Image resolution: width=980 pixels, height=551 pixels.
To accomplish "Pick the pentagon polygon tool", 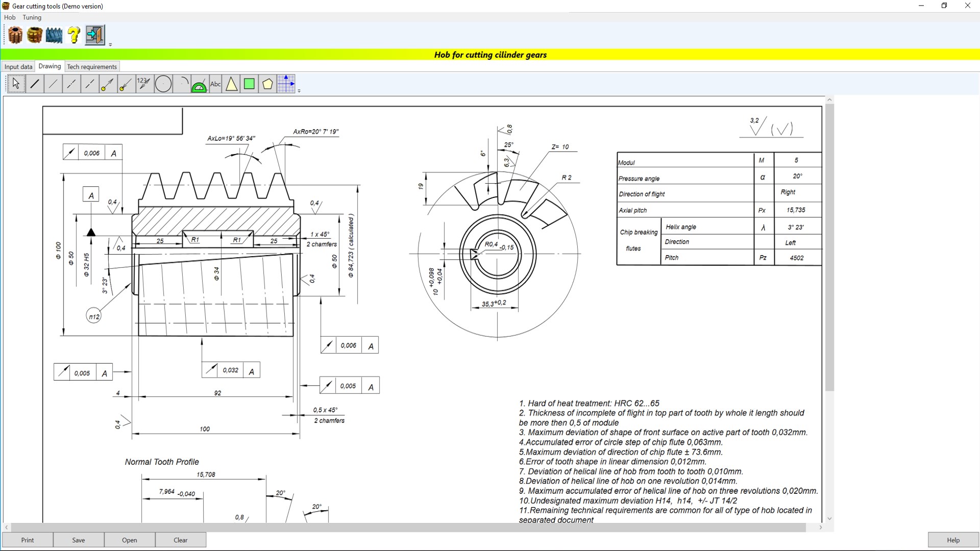I will [x=267, y=84].
